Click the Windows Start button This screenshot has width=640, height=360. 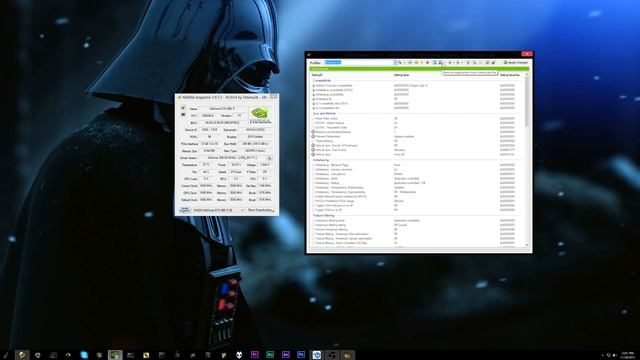(x=6, y=355)
